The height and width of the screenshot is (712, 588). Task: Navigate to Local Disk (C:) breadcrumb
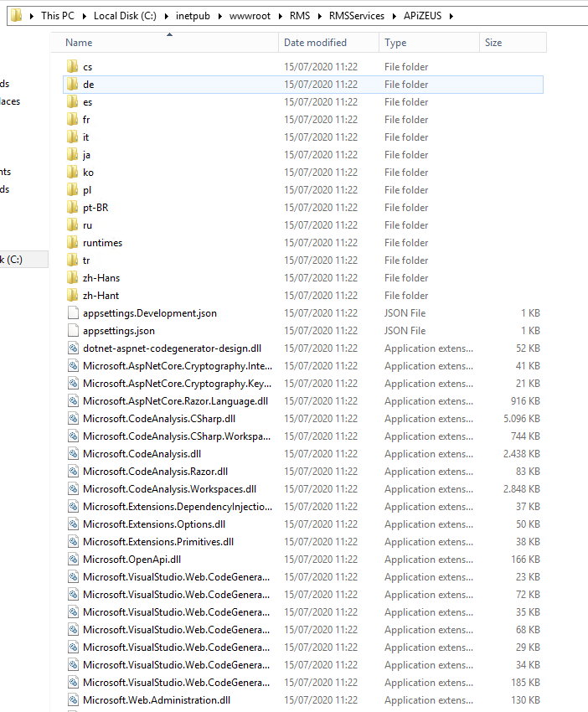[x=125, y=16]
